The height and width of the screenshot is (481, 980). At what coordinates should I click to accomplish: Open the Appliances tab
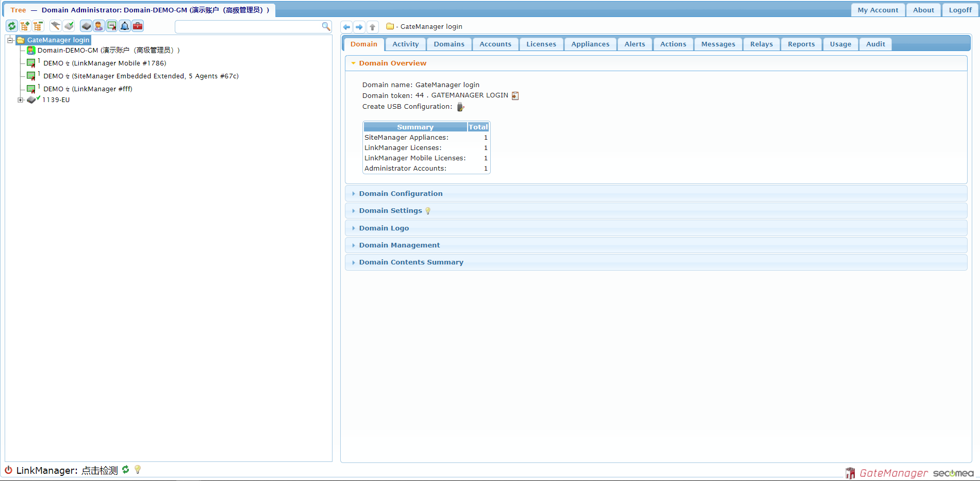(590, 44)
